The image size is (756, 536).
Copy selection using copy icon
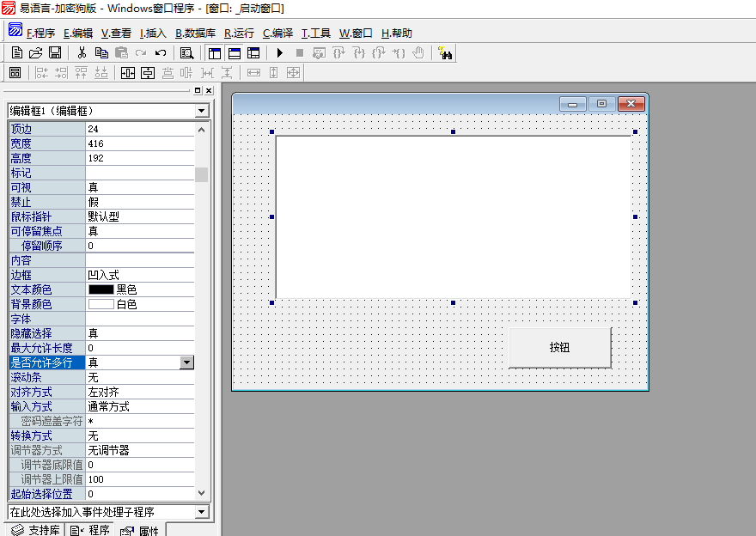click(x=101, y=53)
